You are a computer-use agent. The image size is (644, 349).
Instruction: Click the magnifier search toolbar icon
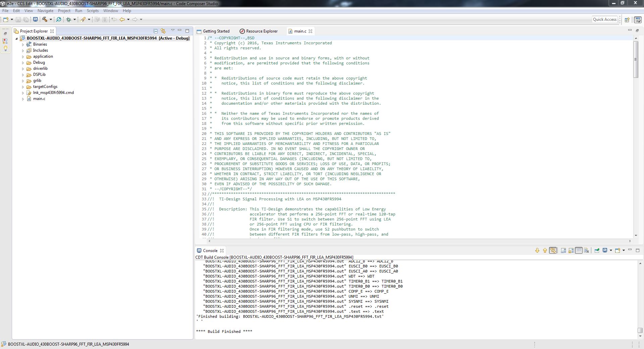click(58, 19)
